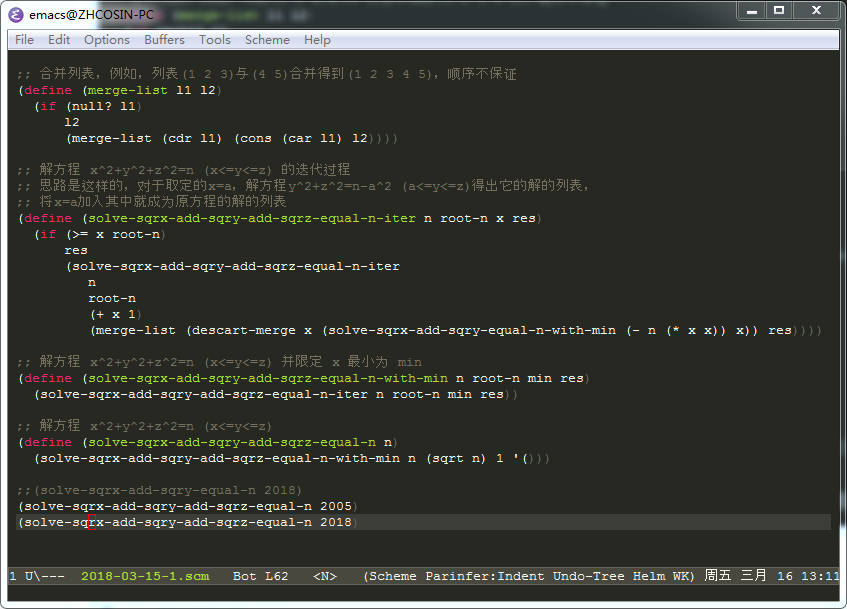Click 'Helm' minor mode in mode line
847x609 pixels.
coord(649,576)
